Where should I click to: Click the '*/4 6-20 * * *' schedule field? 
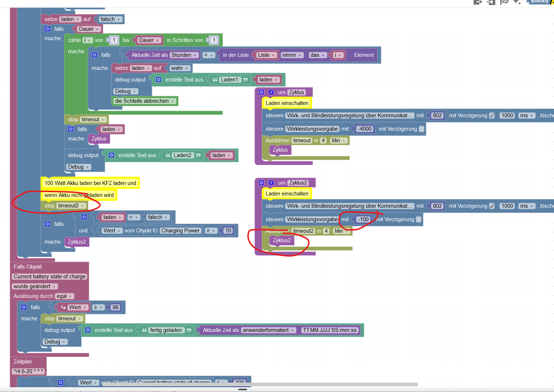28,371
